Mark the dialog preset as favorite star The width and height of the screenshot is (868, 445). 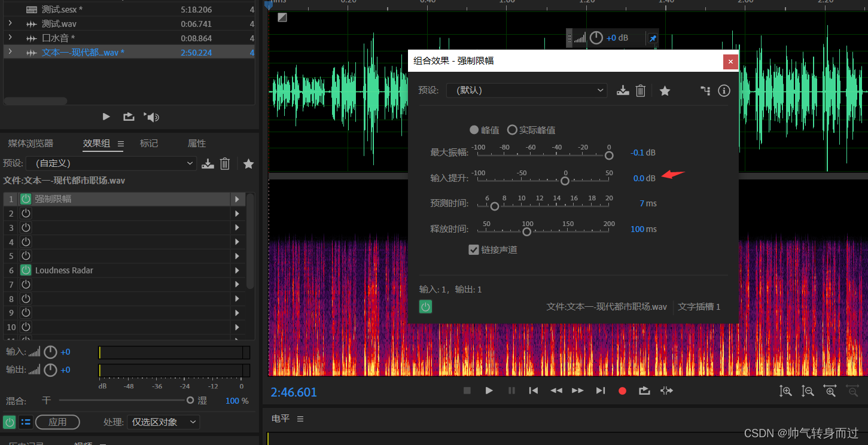point(665,91)
